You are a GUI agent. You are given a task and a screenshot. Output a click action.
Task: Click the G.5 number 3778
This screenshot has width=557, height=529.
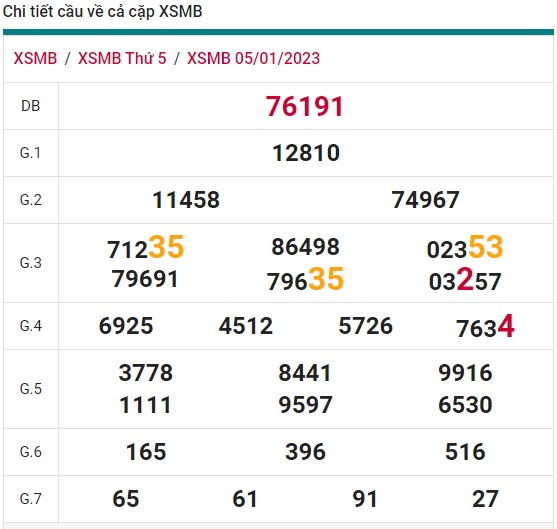pyautogui.click(x=146, y=373)
